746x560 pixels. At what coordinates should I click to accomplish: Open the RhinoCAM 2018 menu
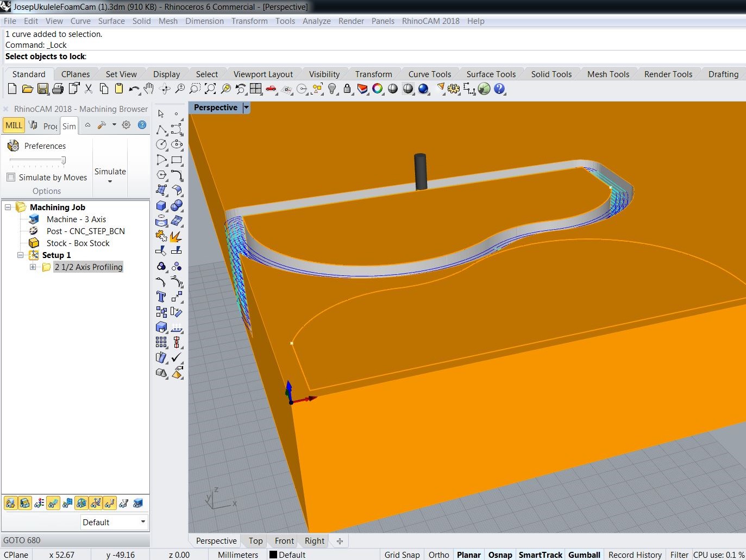430,21
